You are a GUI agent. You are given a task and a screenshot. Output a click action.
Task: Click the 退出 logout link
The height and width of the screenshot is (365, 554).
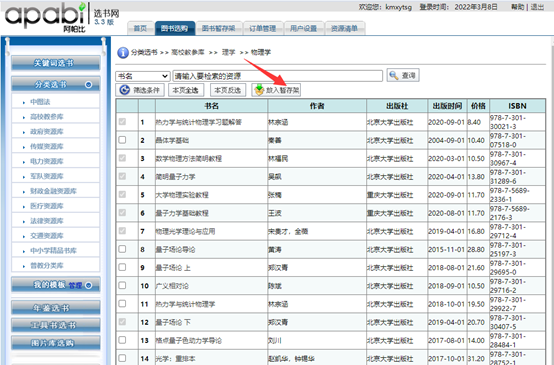point(537,7)
